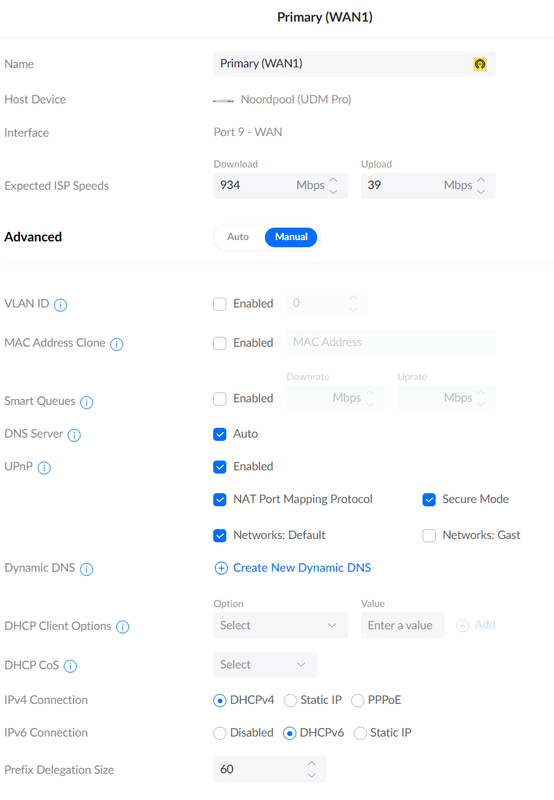Click the DHCP CoS info icon
Image resolution: width=554 pixels, height=800 pixels.
tap(70, 666)
